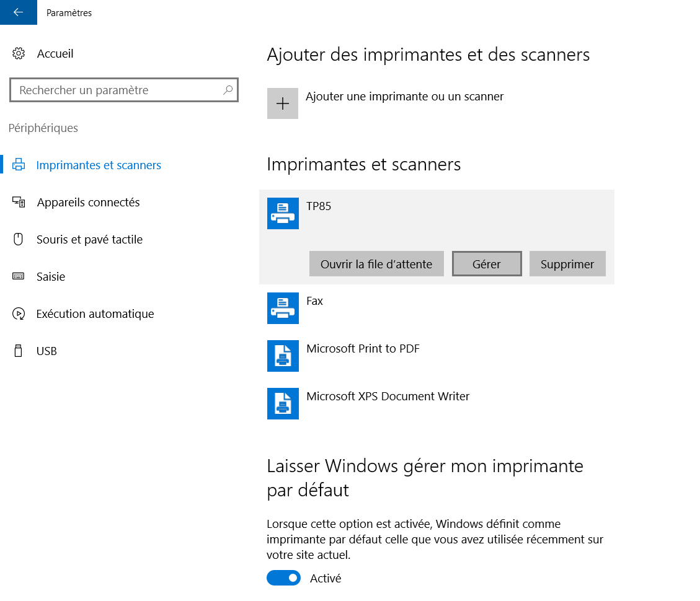
Task: Select Imprimantes et scanners in the sidebar
Action: [99, 165]
